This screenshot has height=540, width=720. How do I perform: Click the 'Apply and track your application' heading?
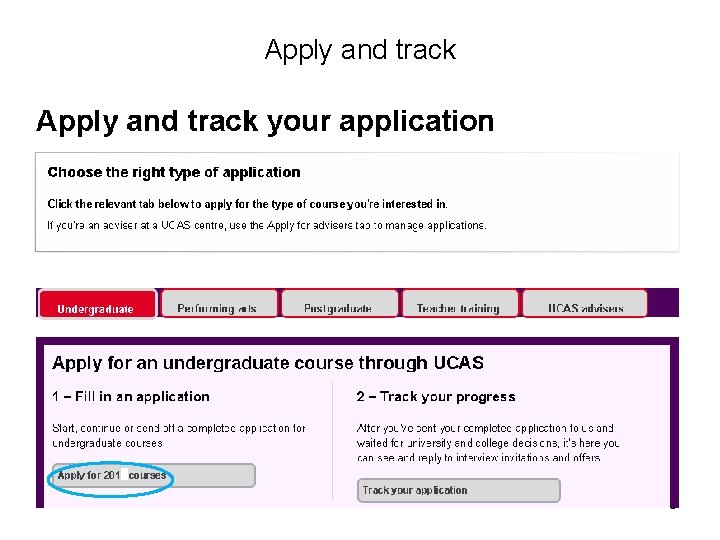265,122
